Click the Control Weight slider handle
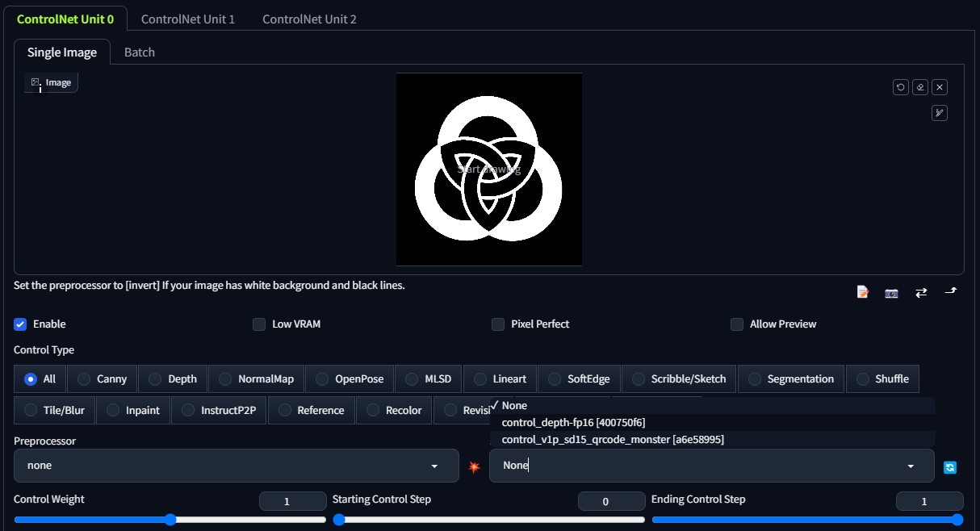This screenshot has height=531, width=980. click(170, 520)
